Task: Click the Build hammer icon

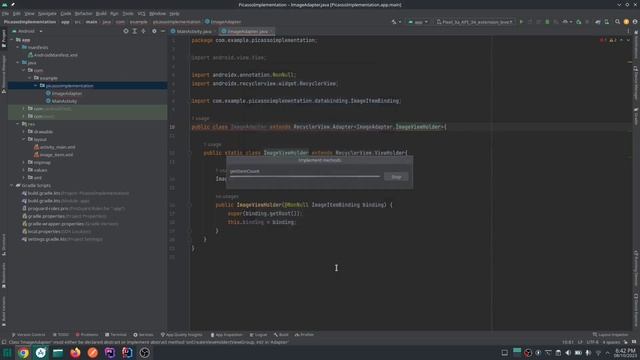Action: 394,22
